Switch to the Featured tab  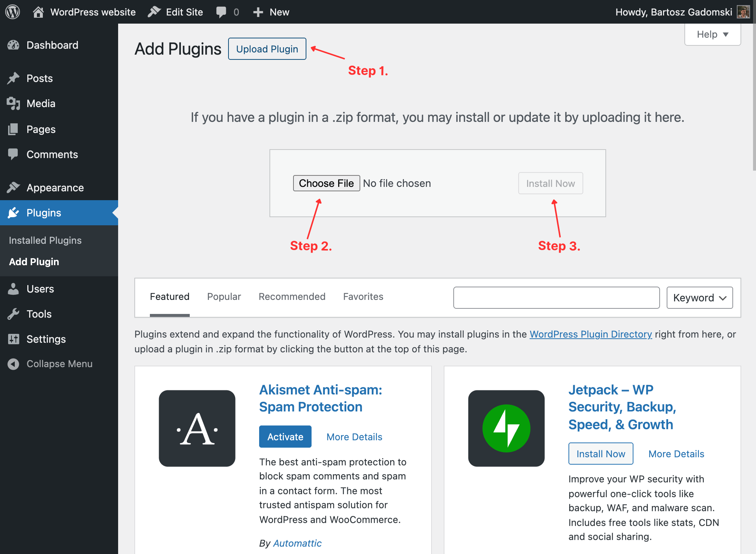[169, 297]
